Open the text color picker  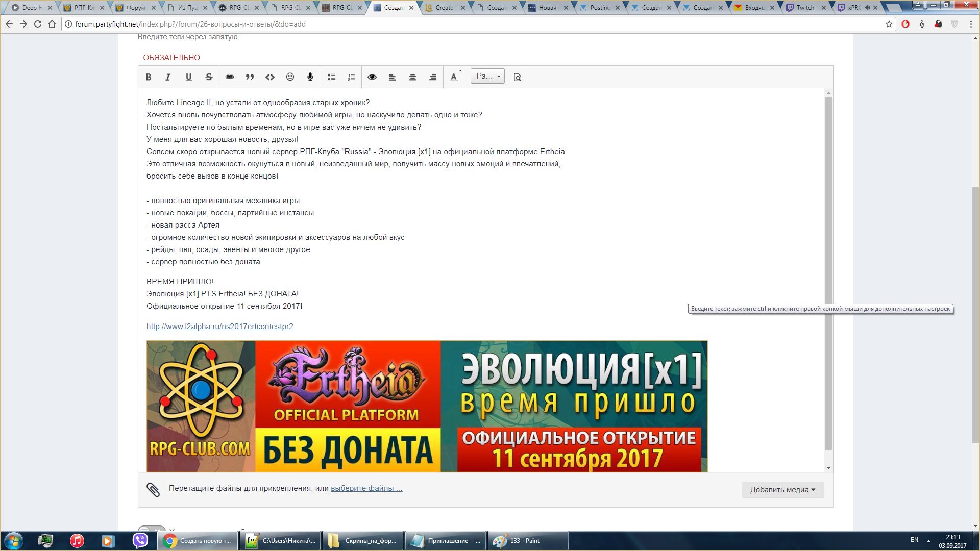454,77
